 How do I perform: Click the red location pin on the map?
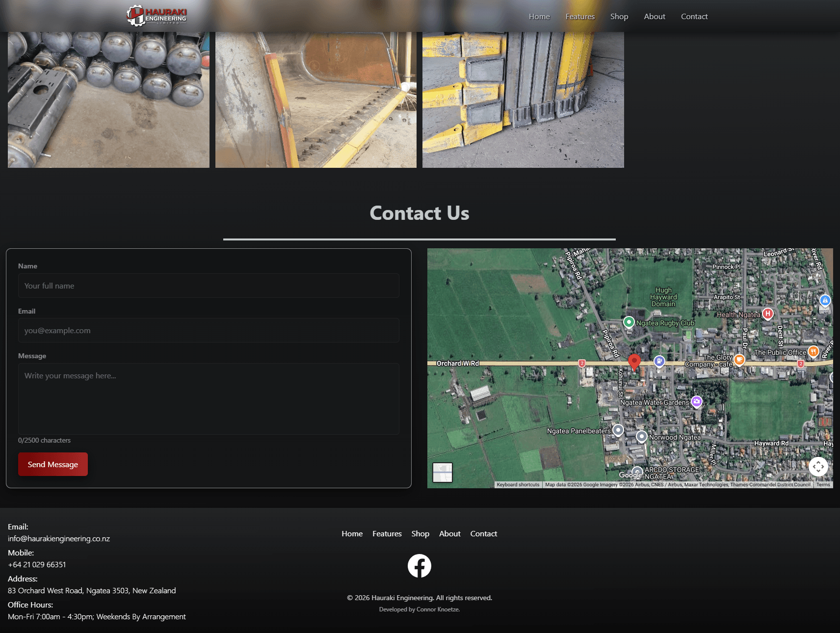(x=634, y=362)
